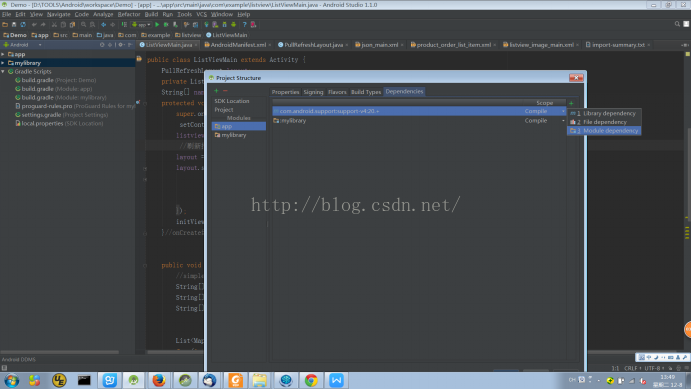Collapse the Gradle Scripts tree node
The width and height of the screenshot is (692, 389).
[3, 72]
